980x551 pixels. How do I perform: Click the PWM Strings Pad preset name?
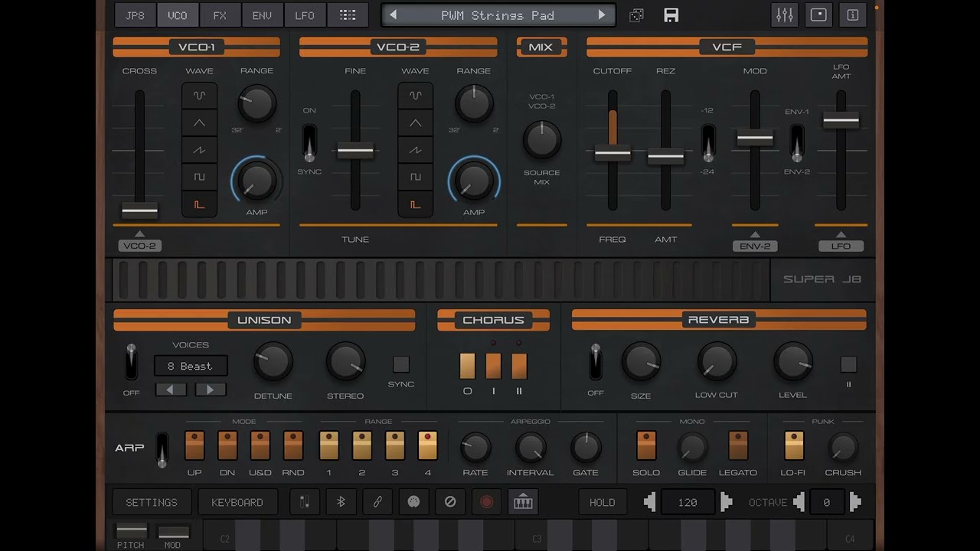(497, 15)
